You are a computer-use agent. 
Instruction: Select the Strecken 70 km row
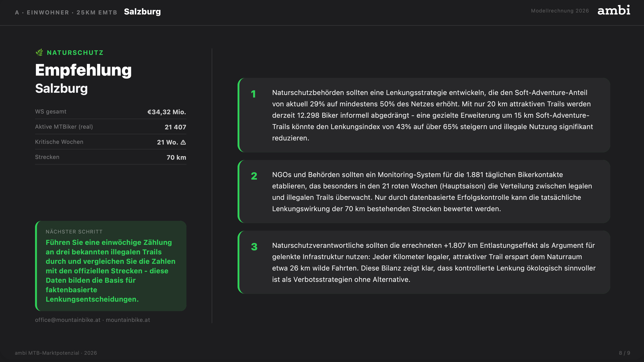click(x=110, y=157)
